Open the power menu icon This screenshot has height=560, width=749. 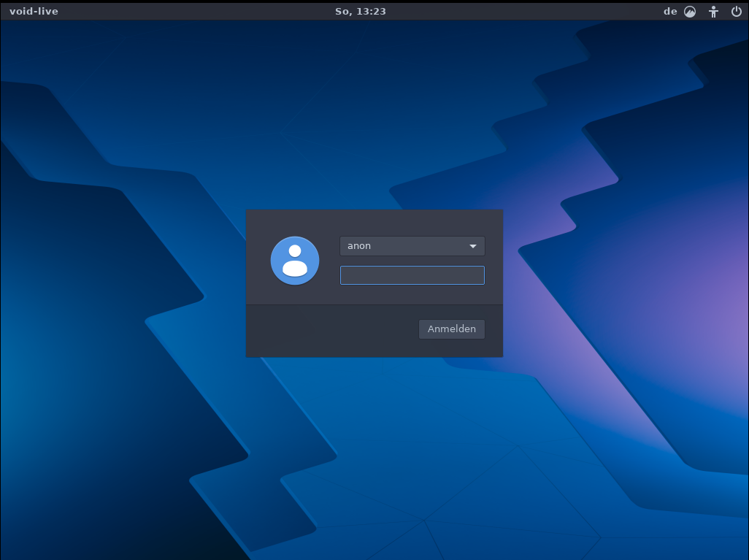(736, 12)
